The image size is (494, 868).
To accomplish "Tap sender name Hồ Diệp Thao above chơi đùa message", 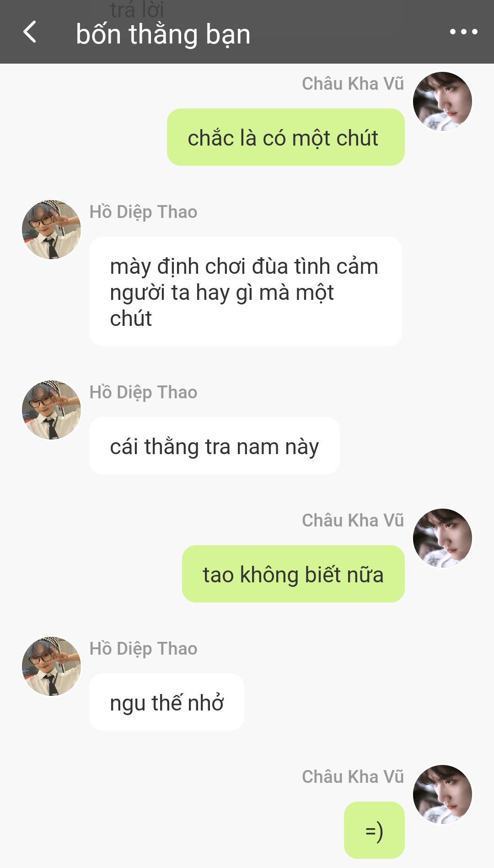I will coord(144,212).
